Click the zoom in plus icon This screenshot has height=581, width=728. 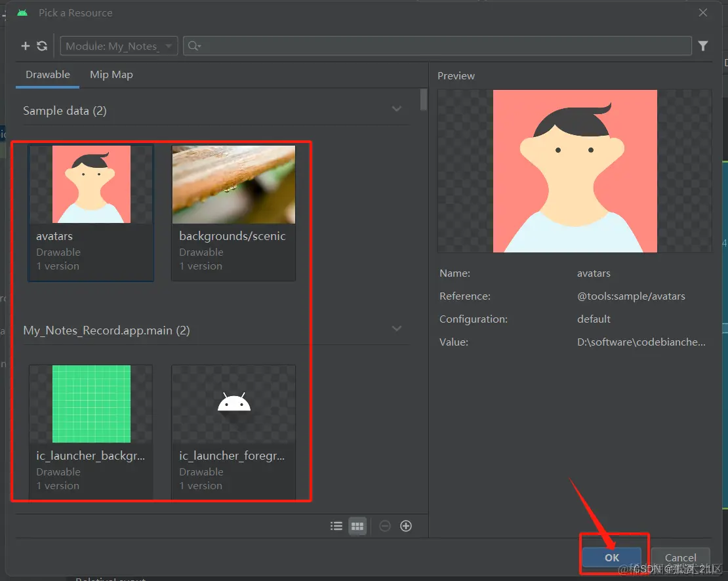[x=406, y=526]
